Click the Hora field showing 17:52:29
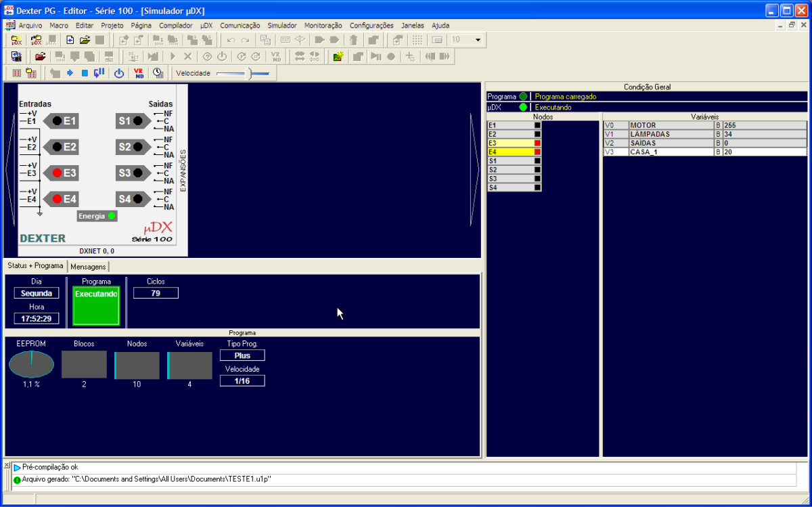This screenshot has height=507, width=812. point(37,319)
